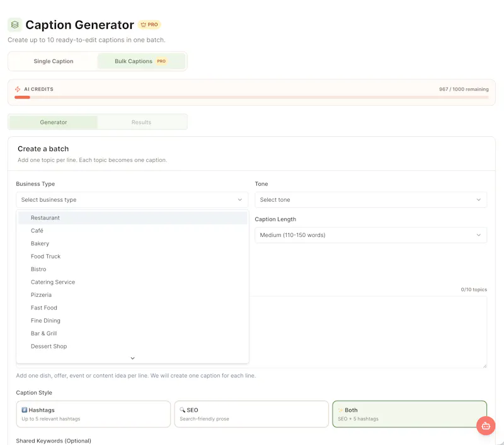504x445 pixels.
Task: Click the Caption Generator stack logo icon
Action: tap(14, 25)
